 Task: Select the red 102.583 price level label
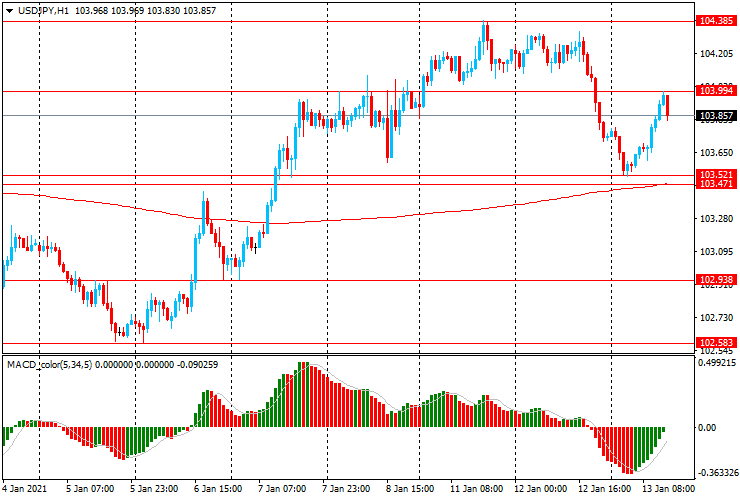click(x=716, y=343)
